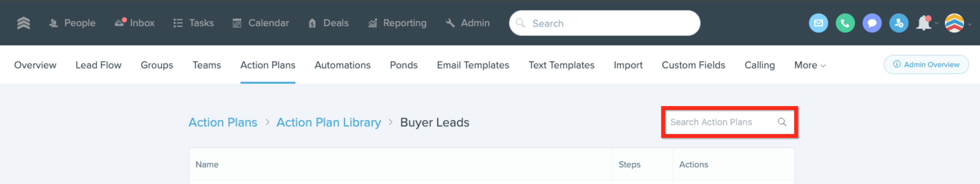Click the user profile avatar
980x184 pixels.
(x=954, y=23)
